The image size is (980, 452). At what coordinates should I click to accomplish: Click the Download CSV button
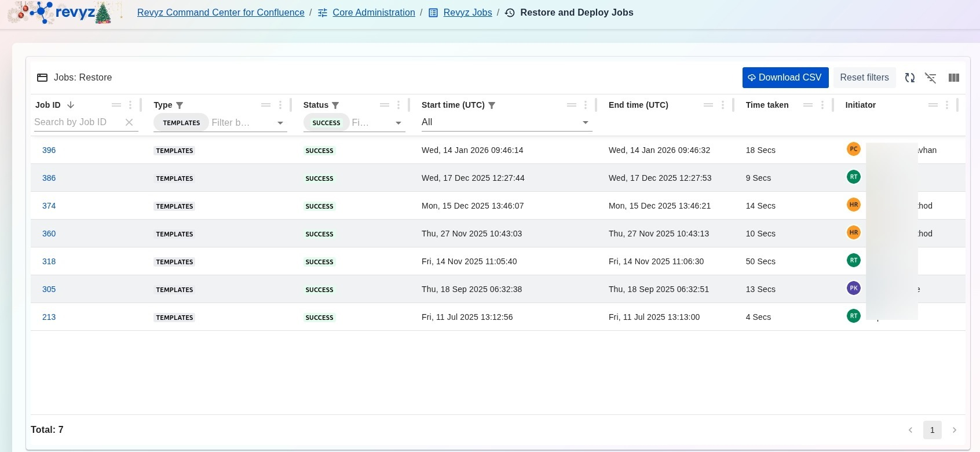(x=785, y=78)
